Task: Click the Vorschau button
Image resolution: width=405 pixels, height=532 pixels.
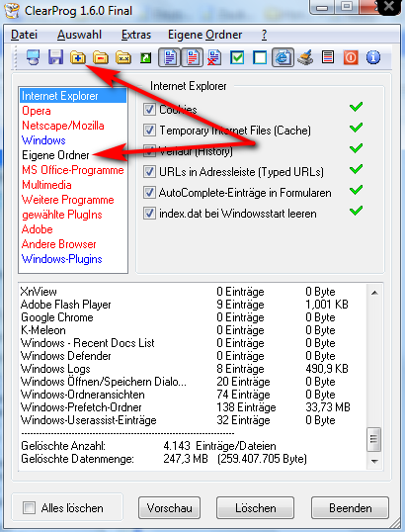Action: 170,508
